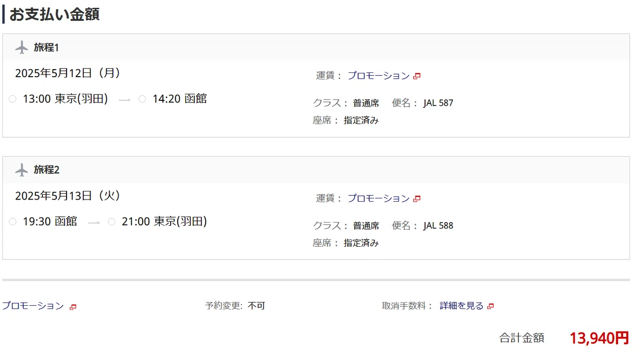This screenshot has height=354, width=644.
Task: Open the プロモーション link below the itineraries
Action: click(33, 306)
